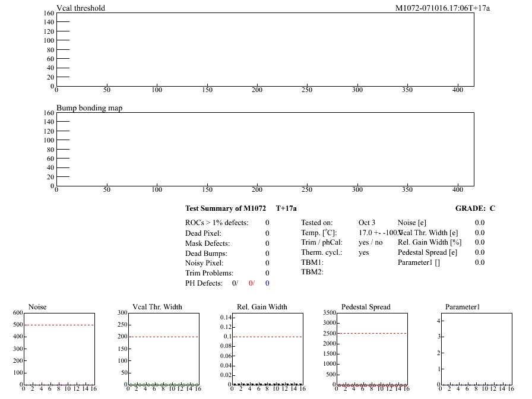
Task: Click the 'Vcal Thr. Width' small plot title
Action: 157,307
